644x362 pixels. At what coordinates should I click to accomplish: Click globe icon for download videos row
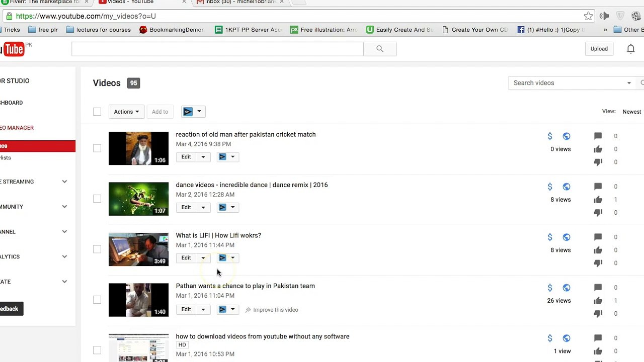(567, 338)
